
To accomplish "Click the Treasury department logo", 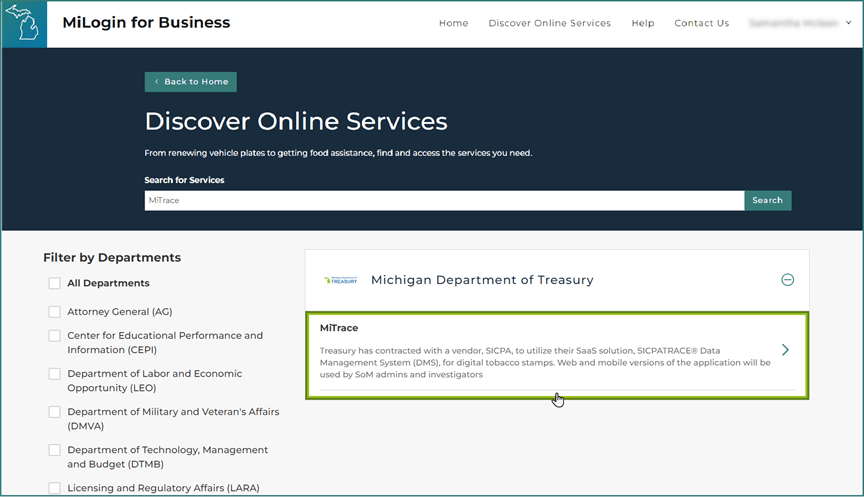I will pos(341,280).
